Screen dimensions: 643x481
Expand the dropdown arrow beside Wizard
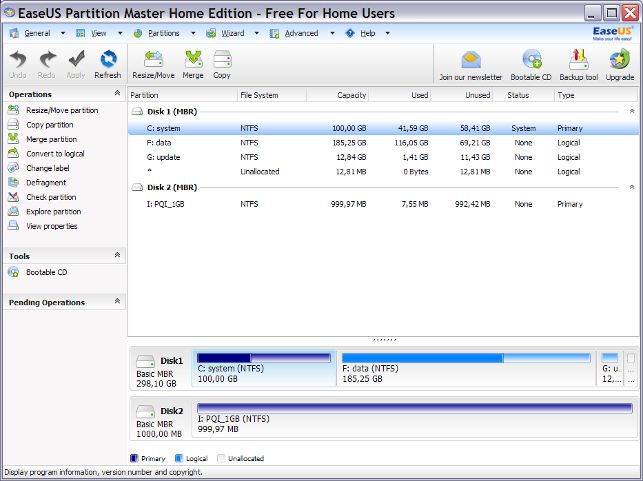tap(257, 33)
